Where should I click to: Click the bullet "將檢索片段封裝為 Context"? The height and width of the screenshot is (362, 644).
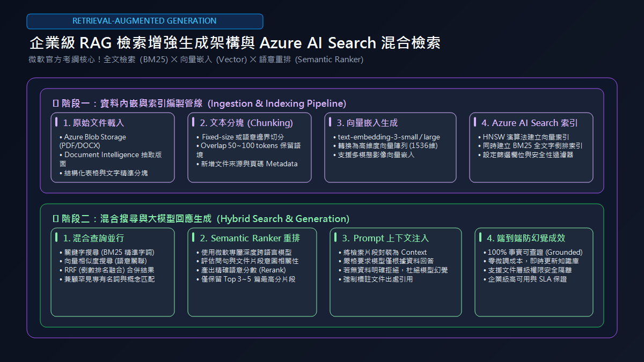pos(383,252)
